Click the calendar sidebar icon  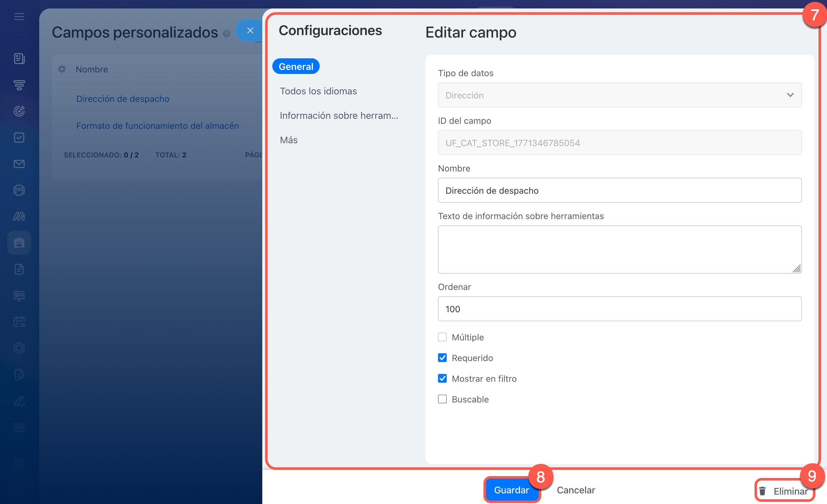point(19,322)
